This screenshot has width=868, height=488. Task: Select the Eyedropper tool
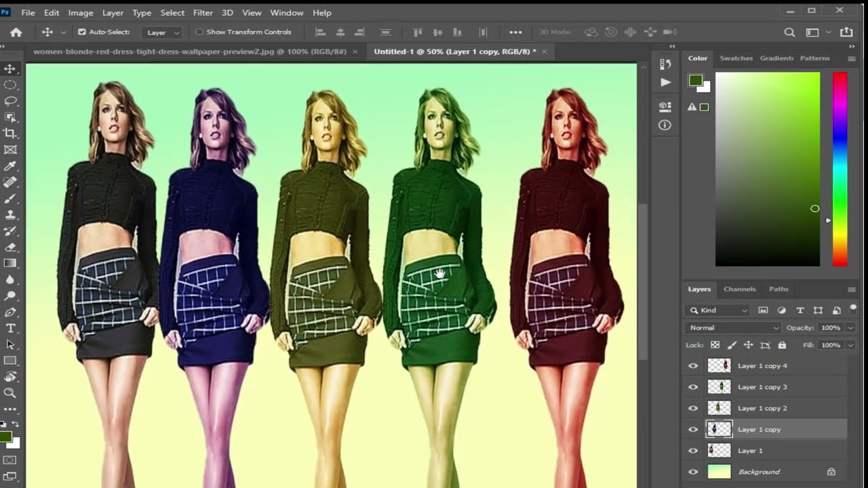click(10, 166)
